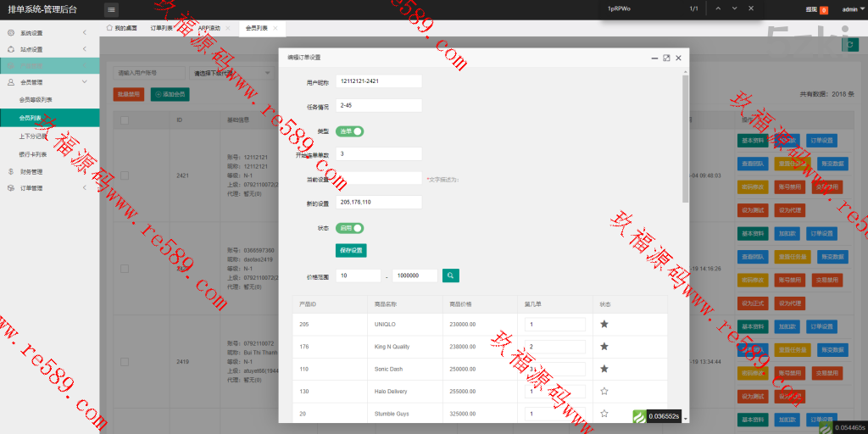Maximize the 编辑订单设置 dialog
868x434 pixels.
666,58
